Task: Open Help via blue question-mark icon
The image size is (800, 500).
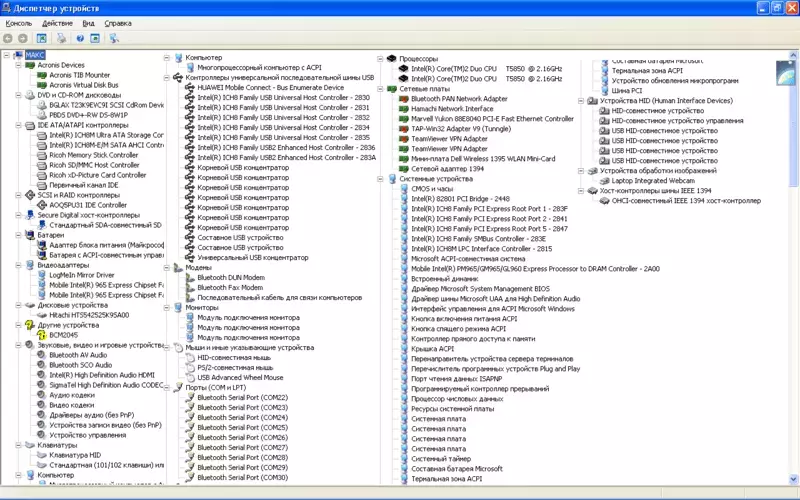Action: point(80,38)
